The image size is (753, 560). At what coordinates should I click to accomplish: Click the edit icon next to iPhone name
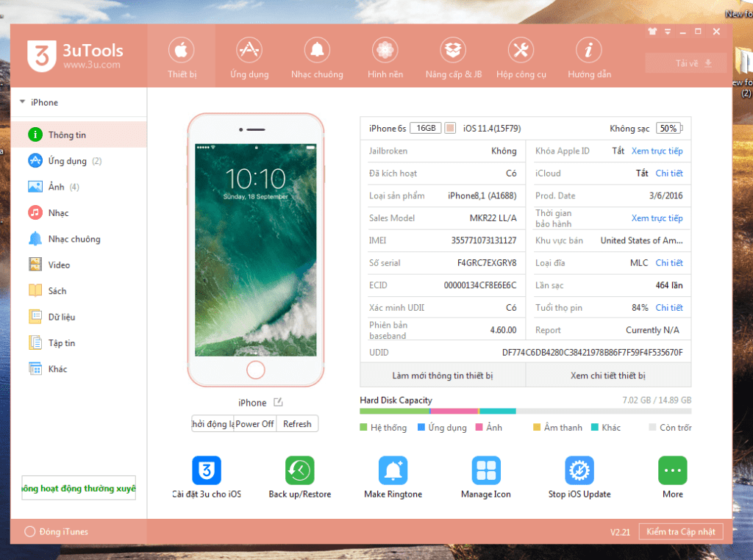click(x=278, y=402)
